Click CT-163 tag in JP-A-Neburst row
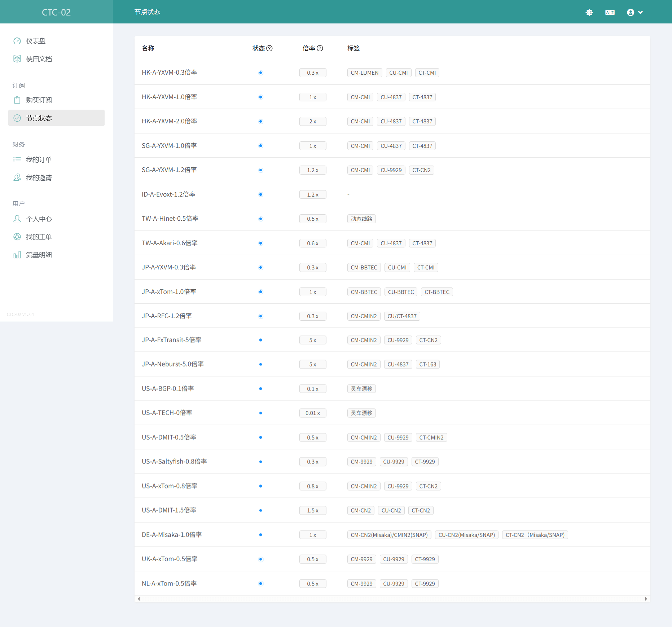 427,364
